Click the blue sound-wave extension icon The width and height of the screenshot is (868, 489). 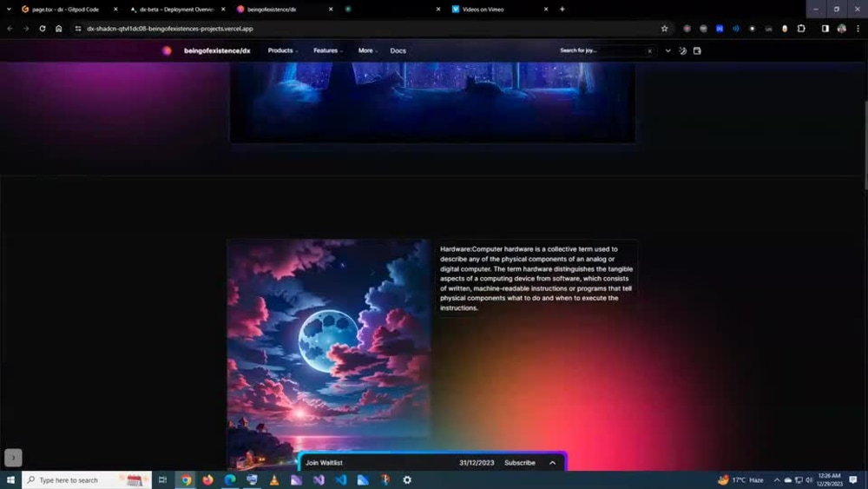click(x=736, y=29)
